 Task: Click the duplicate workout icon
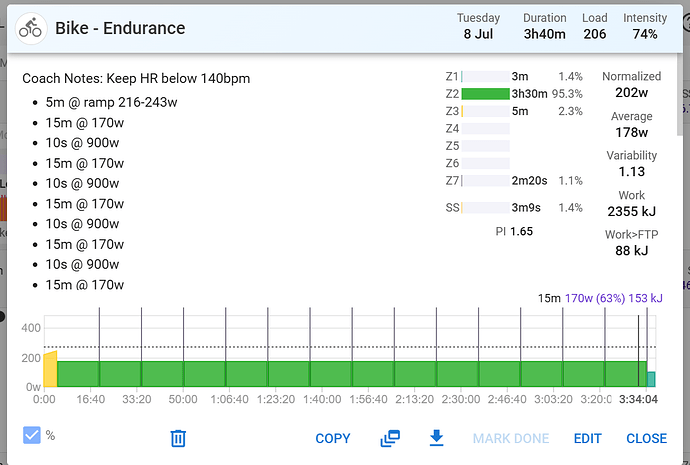click(x=390, y=438)
